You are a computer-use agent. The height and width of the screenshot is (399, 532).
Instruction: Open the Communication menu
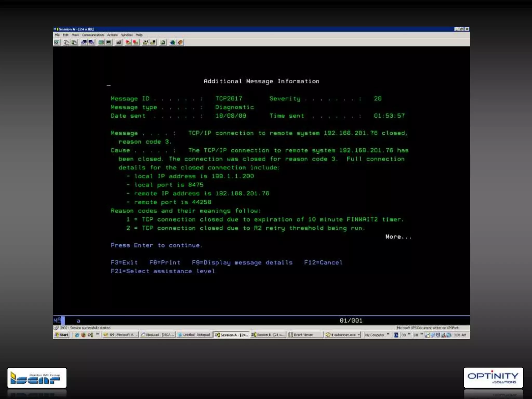93,35
